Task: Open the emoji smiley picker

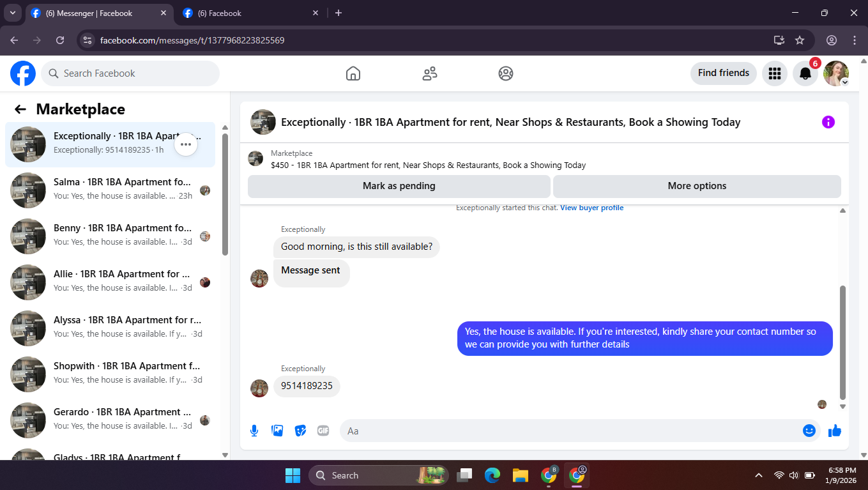Action: click(809, 431)
